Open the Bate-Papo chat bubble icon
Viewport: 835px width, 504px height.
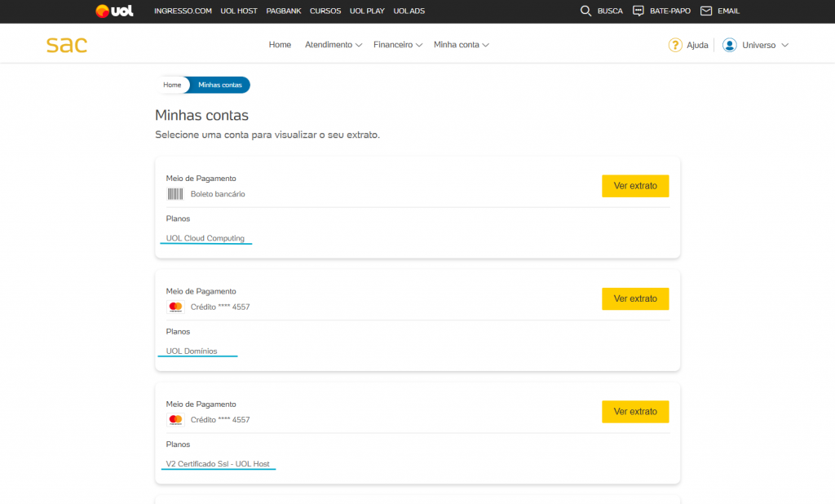638,11
